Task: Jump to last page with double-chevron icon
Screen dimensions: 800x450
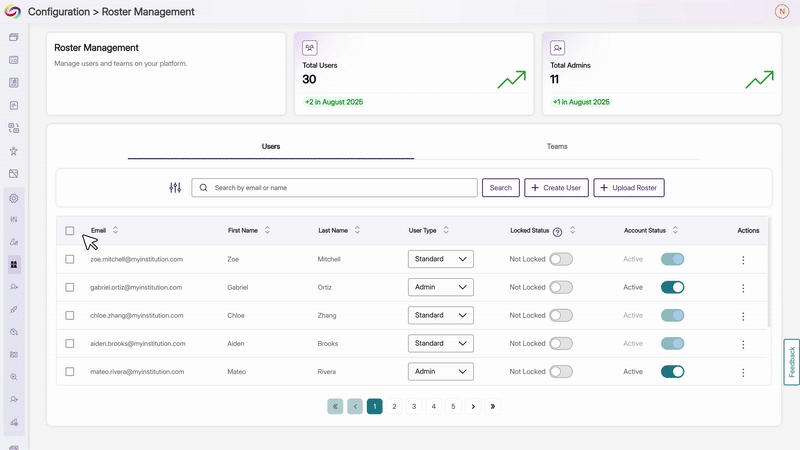Action: coord(492,407)
